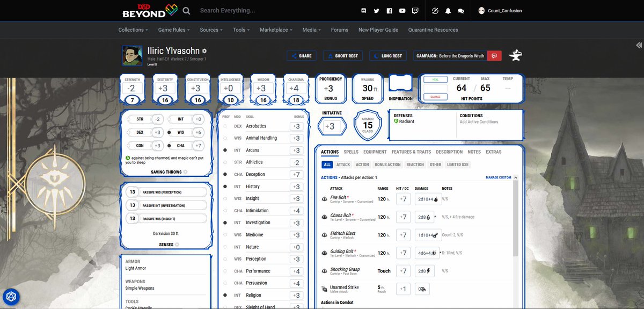Screen dimensions: 644x309
Task: Click the actions panel vertical scrollbar
Action: pyautogui.click(x=516, y=218)
